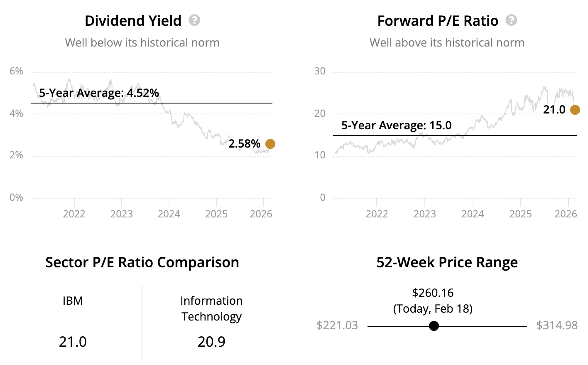Click the Sector P/E Ratio Comparison heading
The image size is (588, 365).
coord(142,262)
